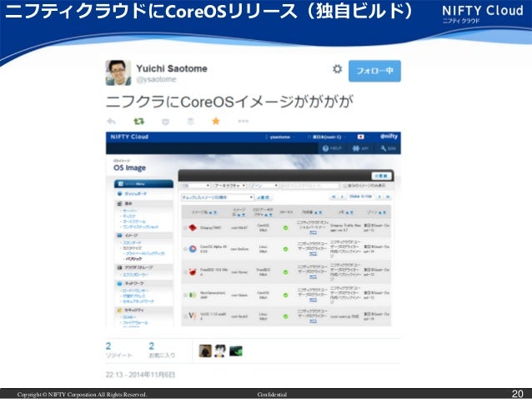Viewport: 532px width, 399px height.
Task: Tick the 自分のイメージのみ表示 checkbox
Action: click(x=345, y=186)
